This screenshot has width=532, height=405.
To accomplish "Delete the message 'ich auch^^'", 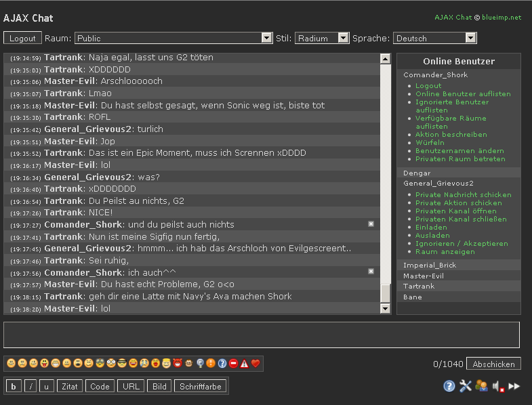I will click(x=371, y=272).
